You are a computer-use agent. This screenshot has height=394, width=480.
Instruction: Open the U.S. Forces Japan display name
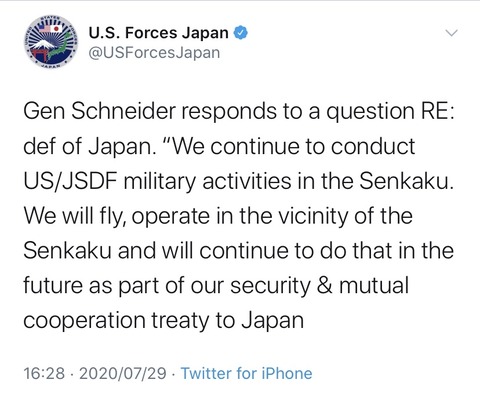click(158, 33)
